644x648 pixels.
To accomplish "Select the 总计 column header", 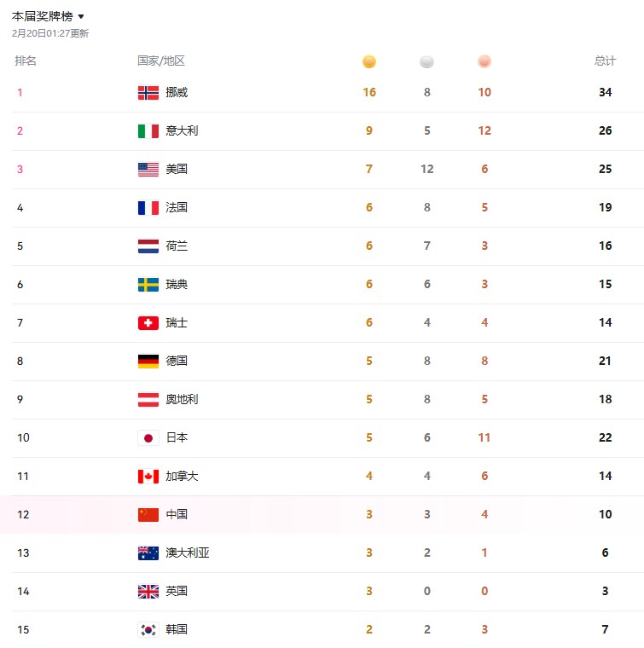I will click(605, 61).
